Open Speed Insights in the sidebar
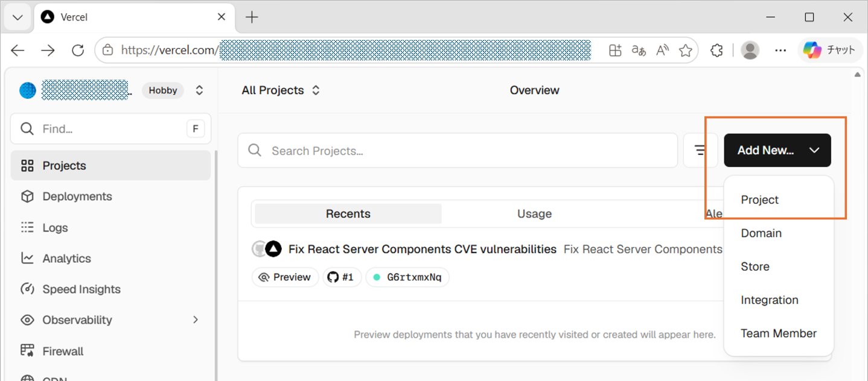The height and width of the screenshot is (381, 868). click(x=110, y=289)
